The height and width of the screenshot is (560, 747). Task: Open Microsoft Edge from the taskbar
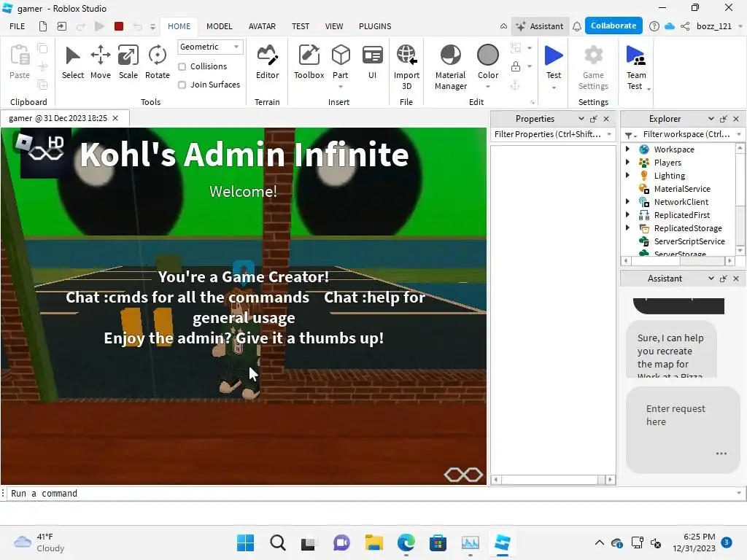(406, 542)
